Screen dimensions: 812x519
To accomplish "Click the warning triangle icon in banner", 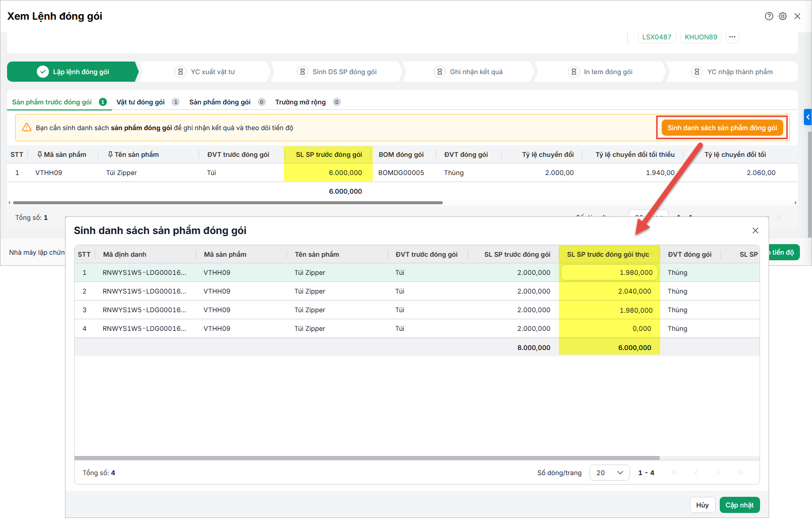I will [27, 127].
